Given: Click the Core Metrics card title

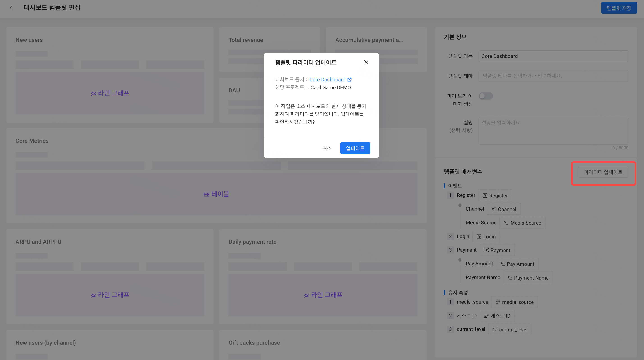Looking at the screenshot, I should (32, 141).
